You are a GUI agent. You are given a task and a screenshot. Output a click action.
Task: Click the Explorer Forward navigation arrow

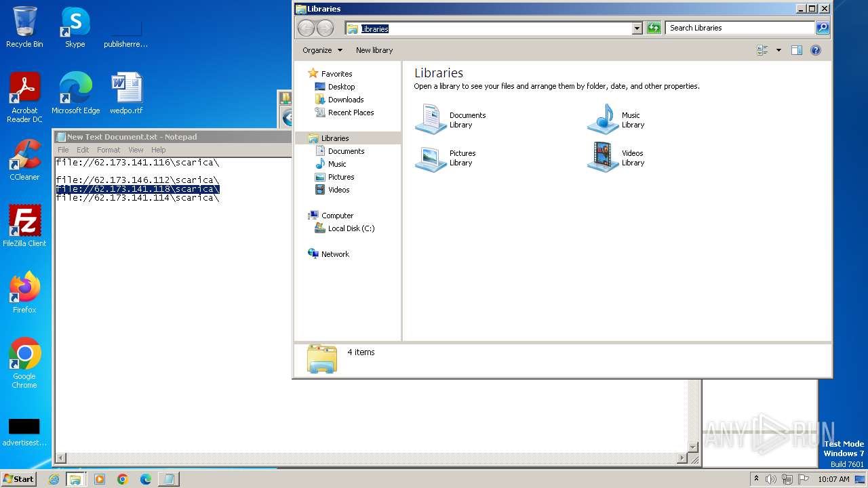point(325,28)
